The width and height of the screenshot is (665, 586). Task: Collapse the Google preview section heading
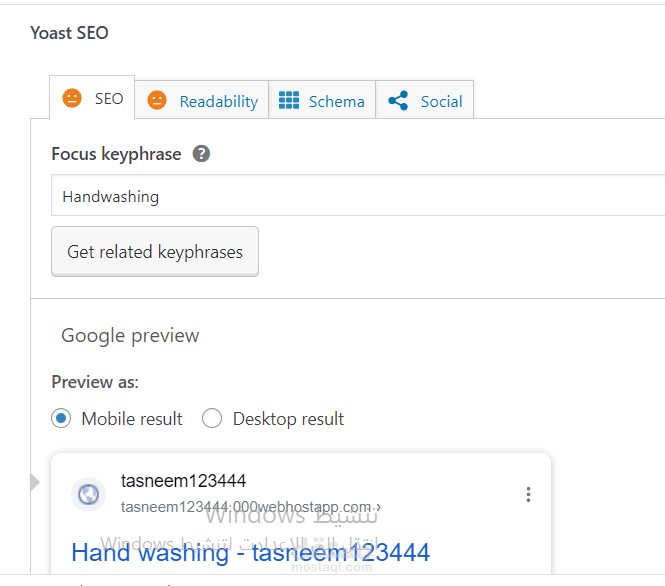point(130,336)
